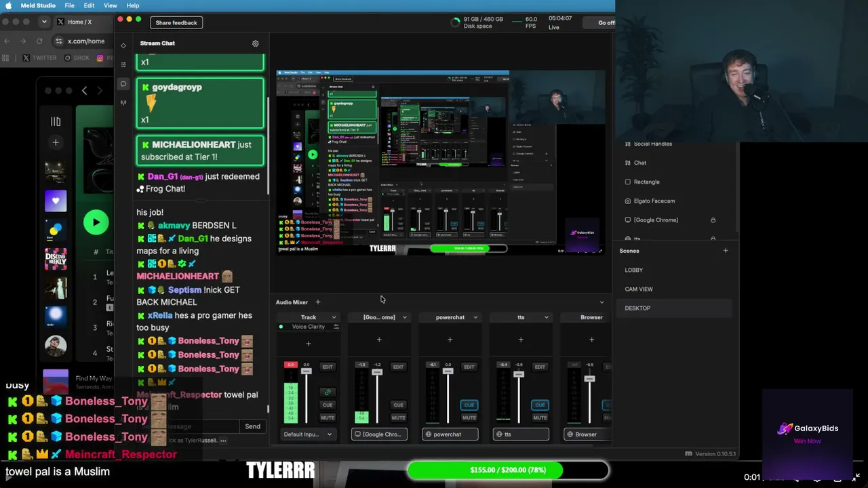The height and width of the screenshot is (488, 868).
Task: Open the powerchat source selector
Action: point(450,434)
